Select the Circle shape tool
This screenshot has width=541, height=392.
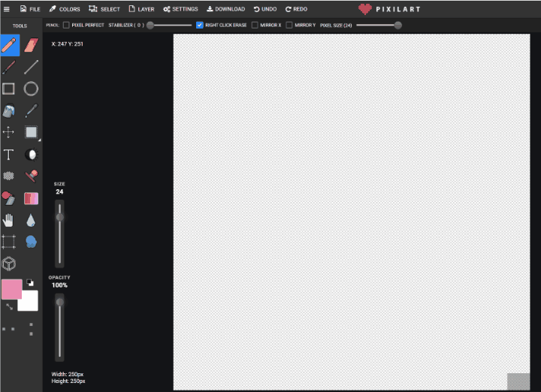[31, 89]
